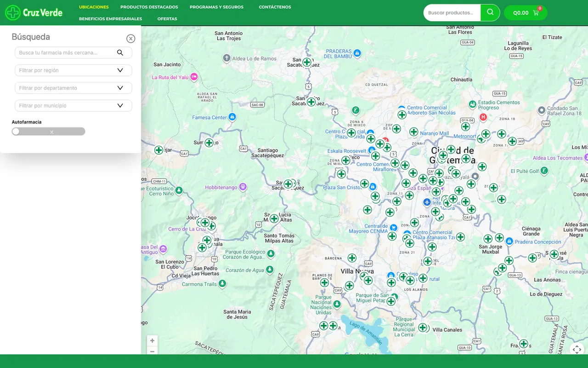Click Parque Ecológico Corazón de Agua pin
The image size is (588, 368).
click(x=271, y=253)
